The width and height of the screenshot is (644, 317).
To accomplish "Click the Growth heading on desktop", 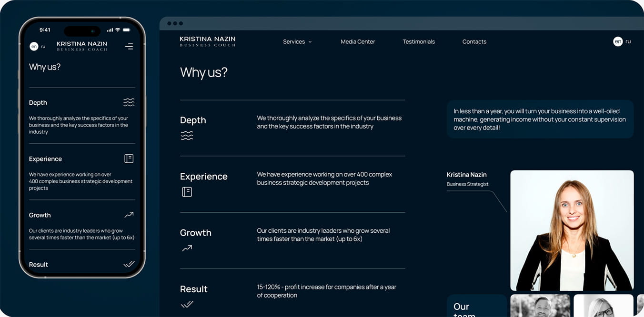I will coord(196,233).
